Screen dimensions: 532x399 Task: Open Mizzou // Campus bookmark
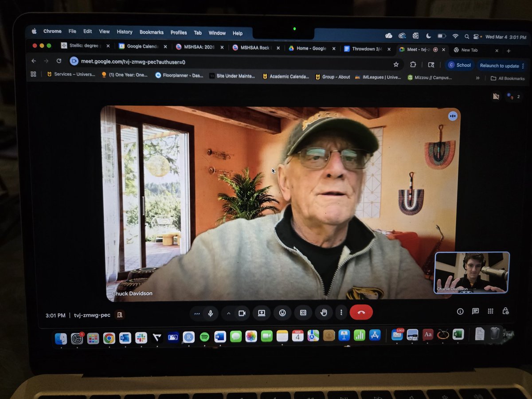pyautogui.click(x=430, y=78)
